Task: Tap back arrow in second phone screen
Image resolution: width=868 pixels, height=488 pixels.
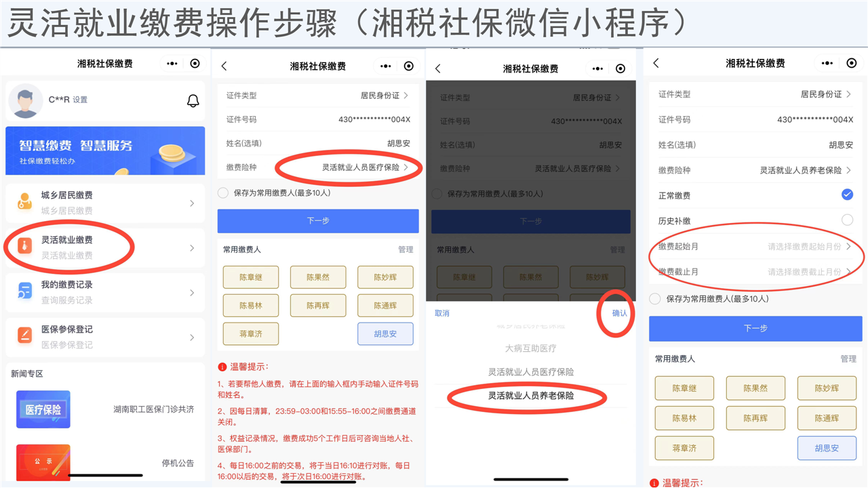Action: [224, 66]
